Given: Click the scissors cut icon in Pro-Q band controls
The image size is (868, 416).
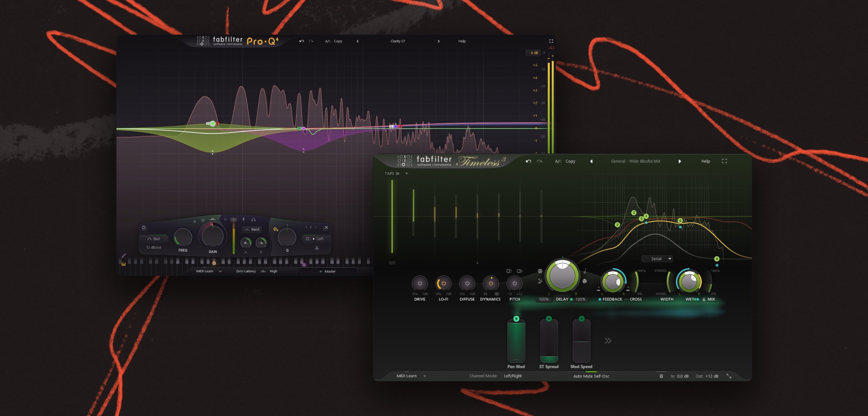Looking at the screenshot, I should 316,248.
